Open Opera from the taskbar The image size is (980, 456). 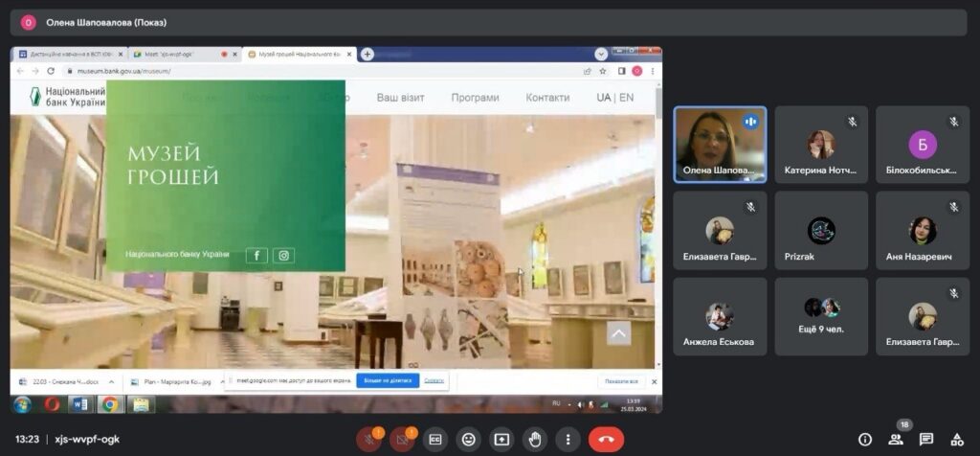[52, 404]
